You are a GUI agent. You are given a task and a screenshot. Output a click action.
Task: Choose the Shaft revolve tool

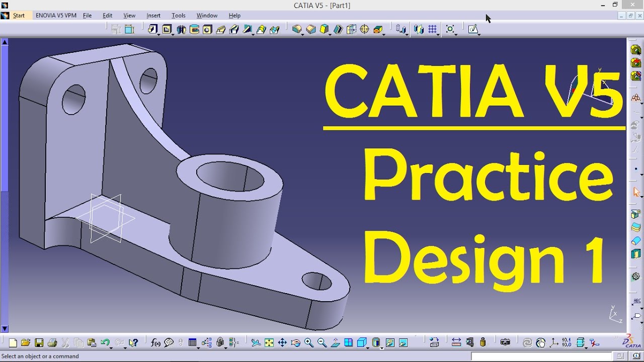coord(181,29)
